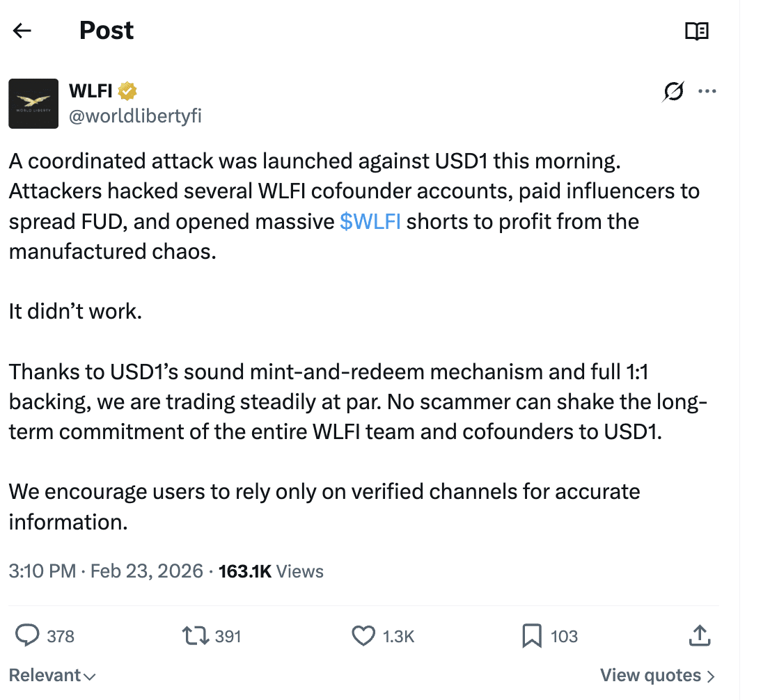The height and width of the screenshot is (700, 770).
Task: Open the Relevant replies sorting dropdown
Action: [52, 674]
